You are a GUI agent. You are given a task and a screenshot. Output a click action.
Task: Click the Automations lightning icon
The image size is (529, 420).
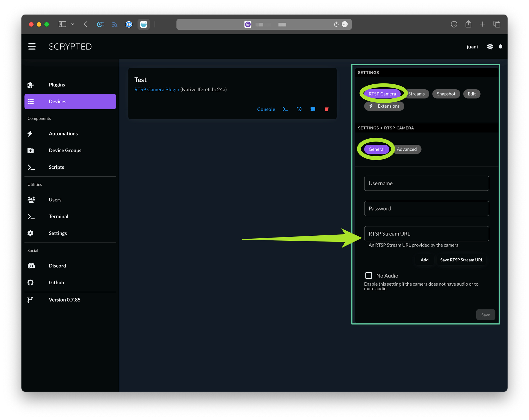pyautogui.click(x=30, y=134)
